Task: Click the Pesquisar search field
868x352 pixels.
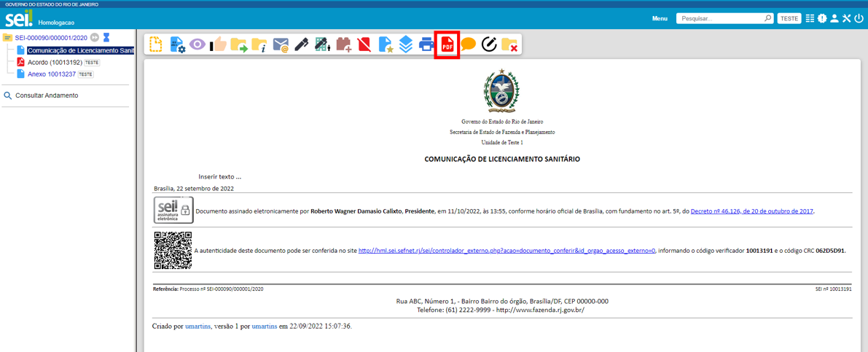Action: pos(720,18)
